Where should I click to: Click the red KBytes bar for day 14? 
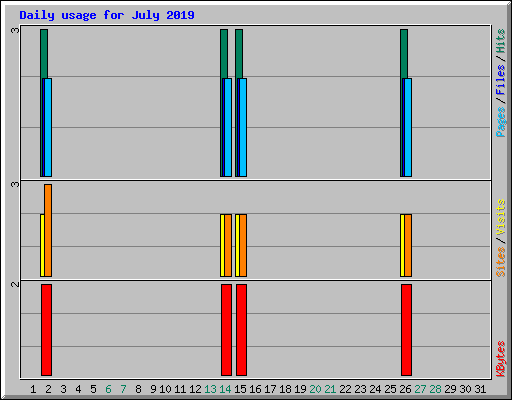[226, 330]
